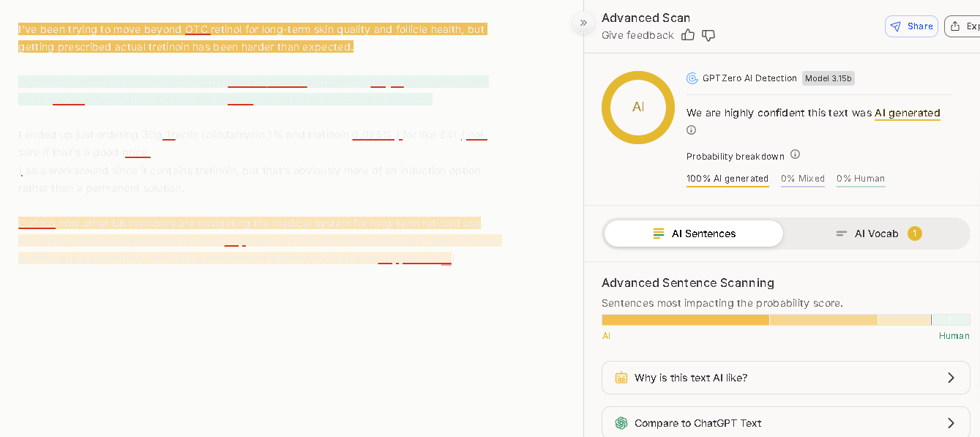Image resolution: width=980 pixels, height=437 pixels.
Task: Click info icon beside Probability breakdown
Action: click(795, 154)
